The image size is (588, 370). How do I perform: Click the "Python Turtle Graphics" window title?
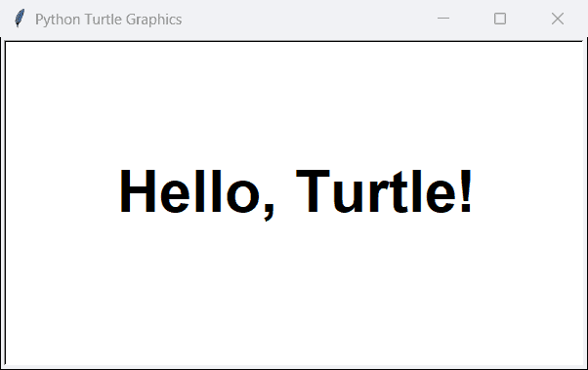tap(108, 20)
